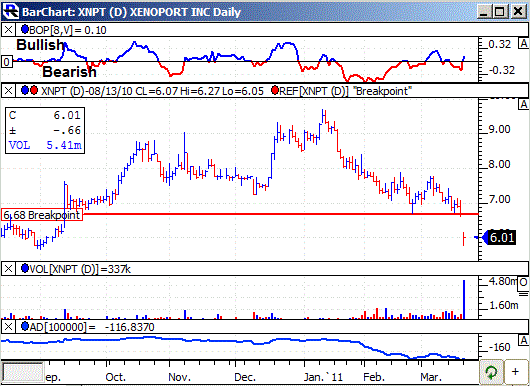The width and height of the screenshot is (530, 386).
Task: Click the 6.01 current price tag
Action: pyautogui.click(x=502, y=238)
